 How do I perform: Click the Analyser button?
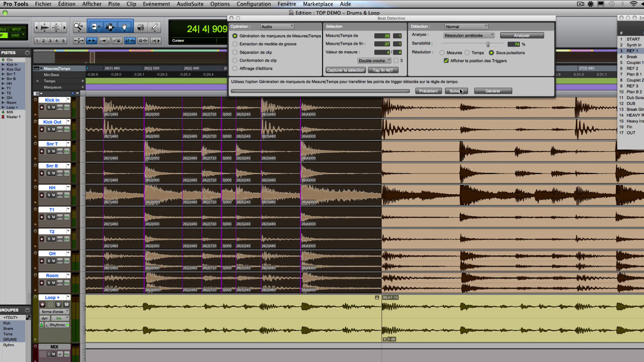522,36
